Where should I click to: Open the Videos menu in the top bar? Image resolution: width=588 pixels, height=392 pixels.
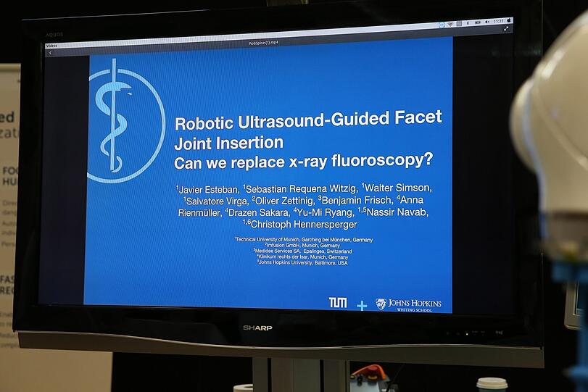(x=51, y=46)
